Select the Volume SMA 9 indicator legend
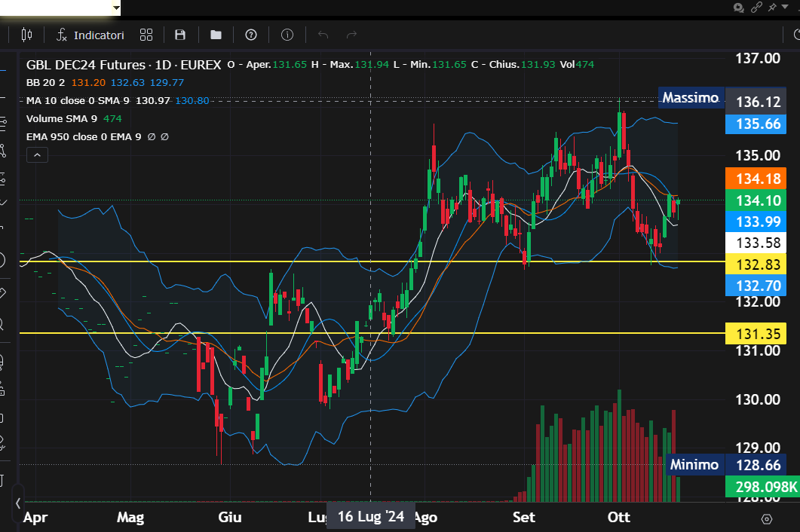This screenshot has height=532, width=800. pos(63,118)
